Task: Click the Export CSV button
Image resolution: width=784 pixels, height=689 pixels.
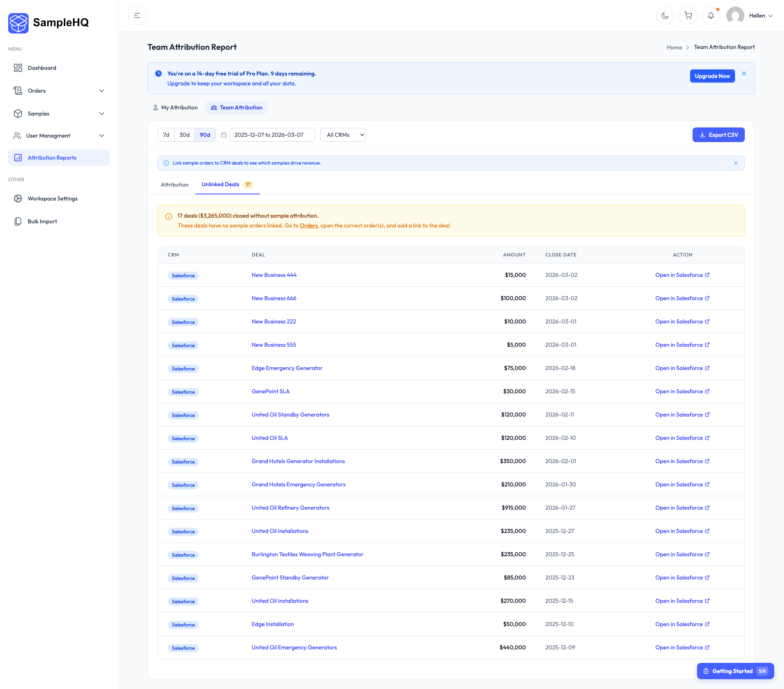Action: [718, 135]
